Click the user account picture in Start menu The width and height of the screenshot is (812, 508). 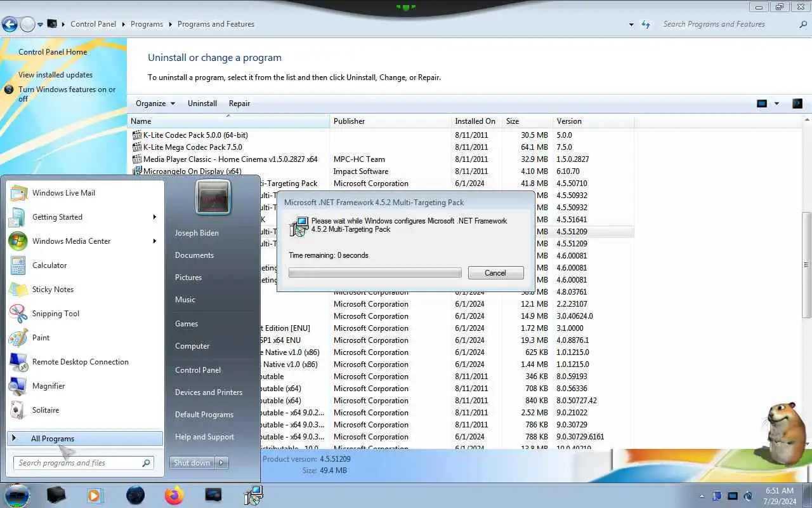[213, 197]
